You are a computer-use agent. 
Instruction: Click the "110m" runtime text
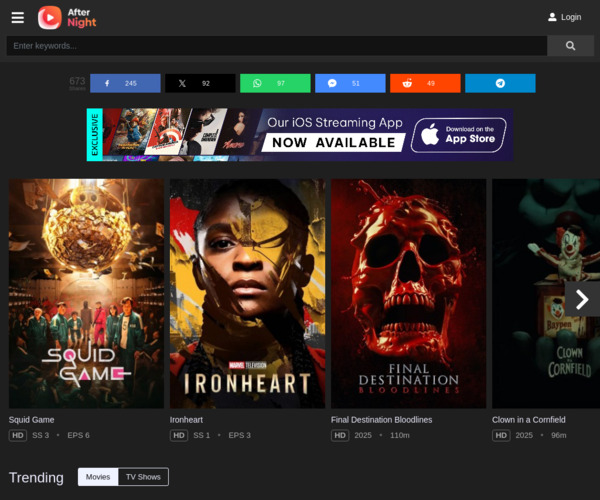(400, 435)
